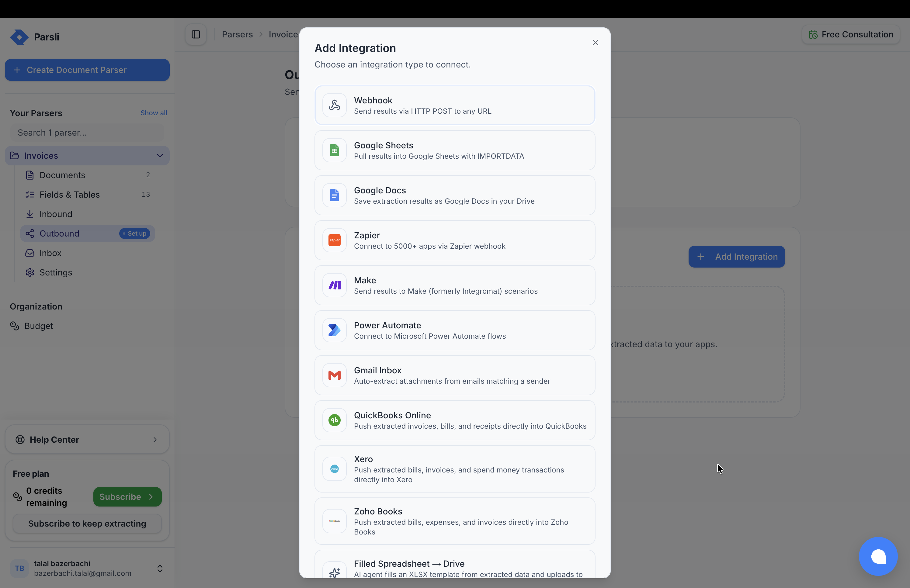This screenshot has width=910, height=588.
Task: Click the Power Automate icon
Action: point(334,330)
